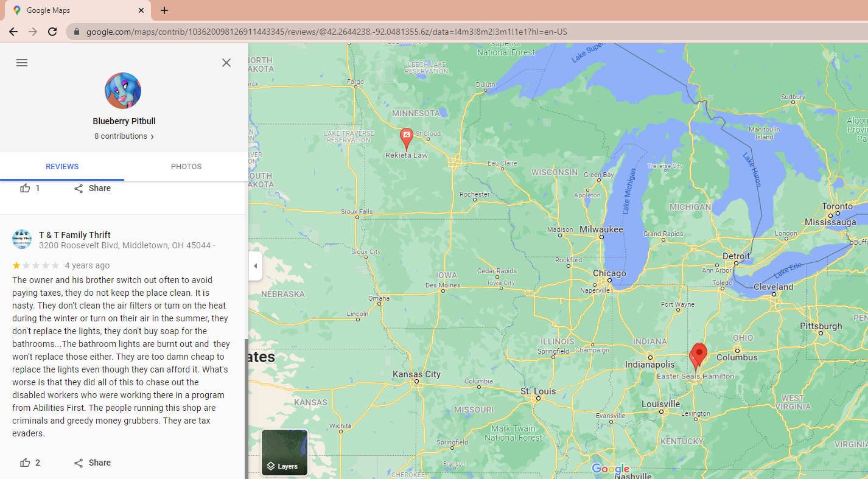Click the Kansas City label on map
868x479 pixels.
(416, 374)
